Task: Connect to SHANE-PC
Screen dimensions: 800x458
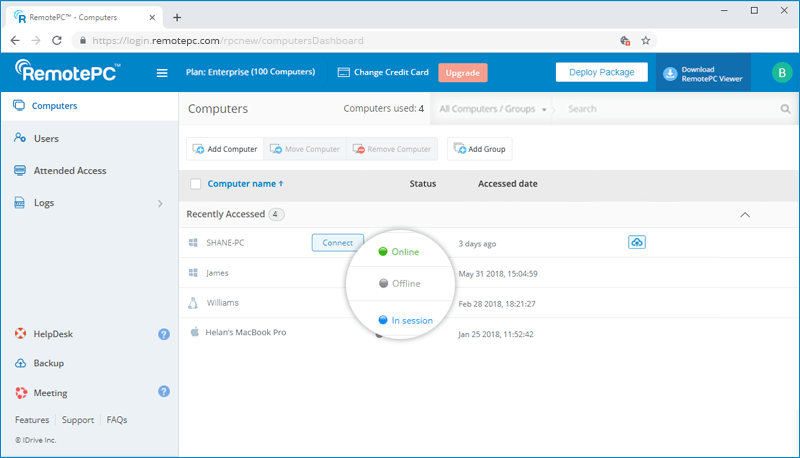Action: click(338, 243)
